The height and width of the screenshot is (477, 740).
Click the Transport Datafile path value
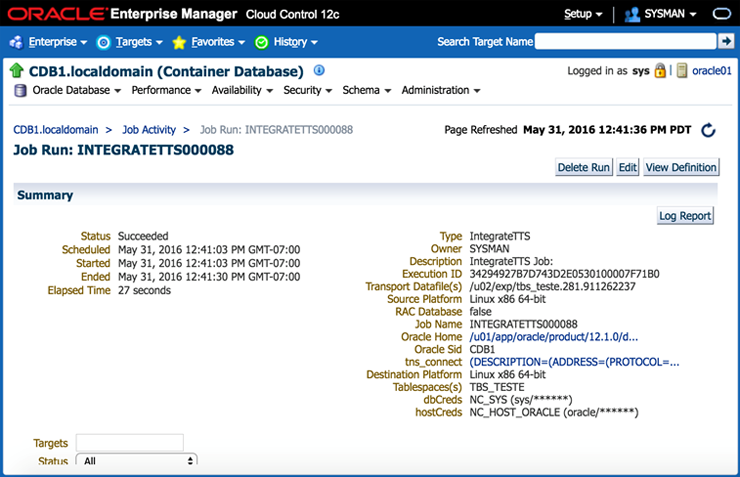(552, 286)
